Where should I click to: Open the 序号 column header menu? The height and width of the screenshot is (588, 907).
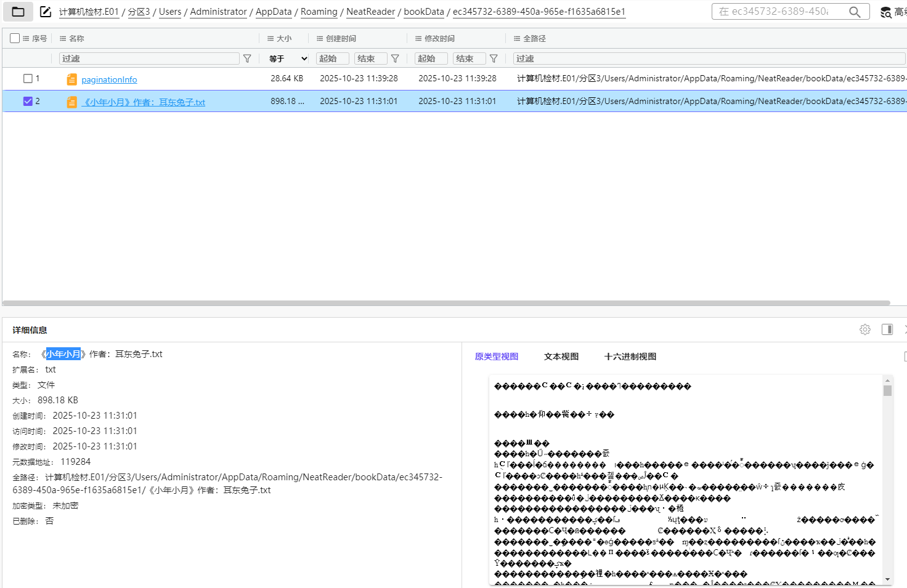click(25, 38)
